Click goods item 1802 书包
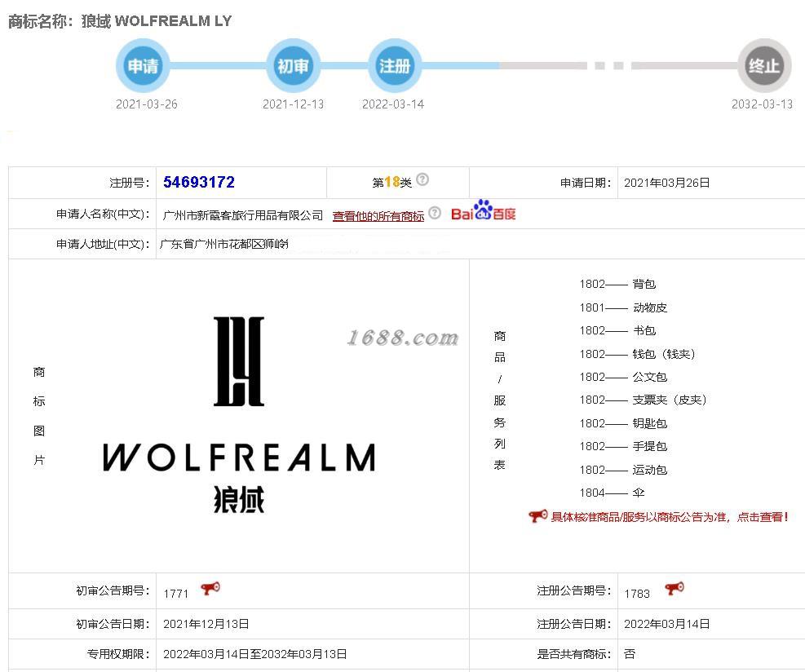This screenshot has width=805, height=672. click(617, 330)
